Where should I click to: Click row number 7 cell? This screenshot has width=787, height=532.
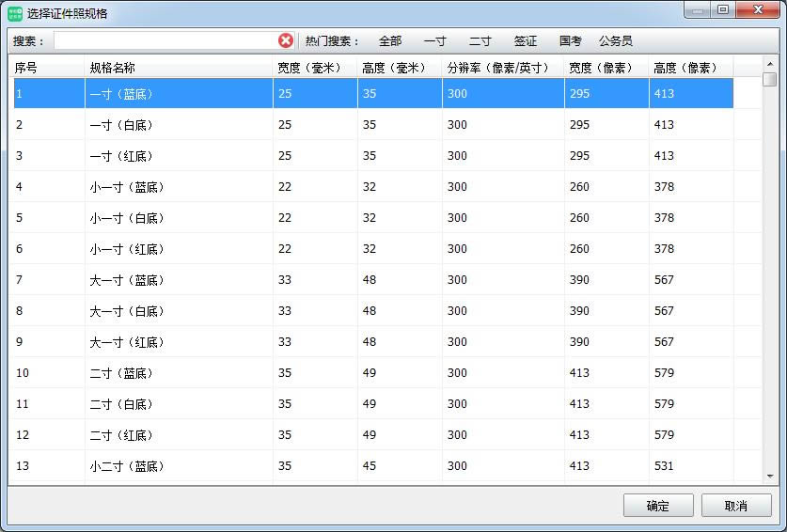[49, 279]
